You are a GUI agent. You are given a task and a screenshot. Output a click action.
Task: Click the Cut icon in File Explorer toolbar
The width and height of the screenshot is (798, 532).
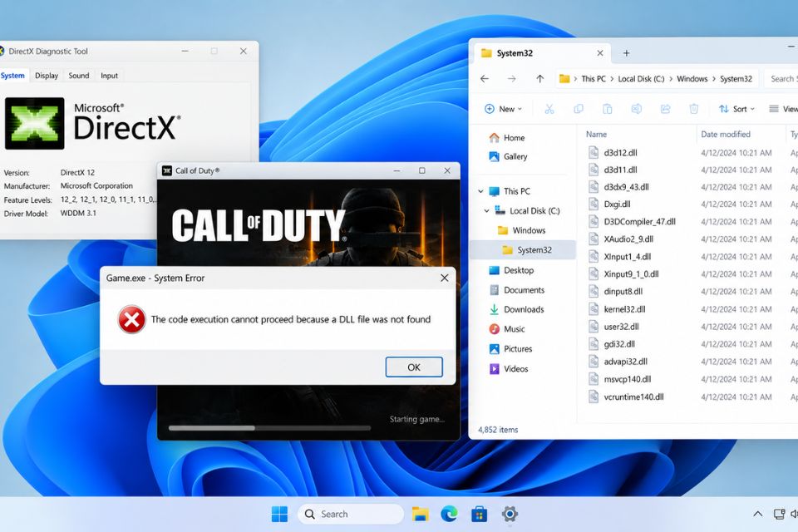pyautogui.click(x=549, y=109)
